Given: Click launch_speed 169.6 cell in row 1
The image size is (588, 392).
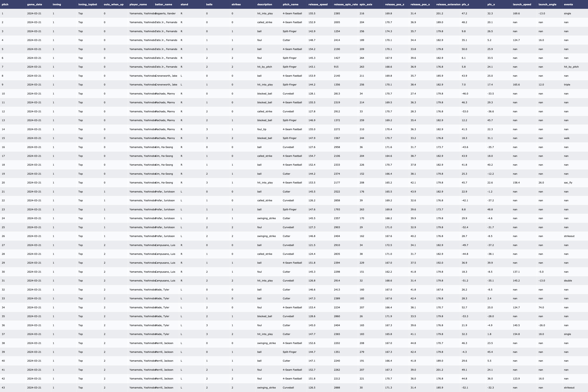Looking at the screenshot, I should (516, 14).
